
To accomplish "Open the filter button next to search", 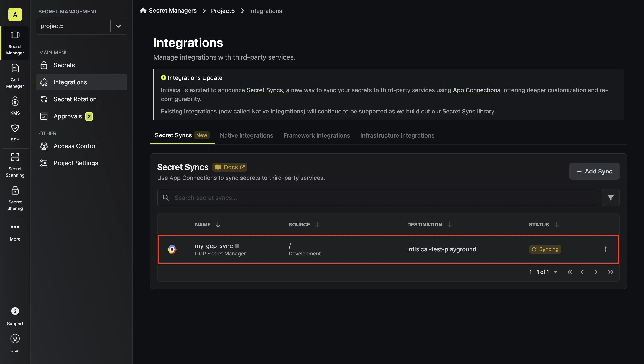I will coord(611,198).
